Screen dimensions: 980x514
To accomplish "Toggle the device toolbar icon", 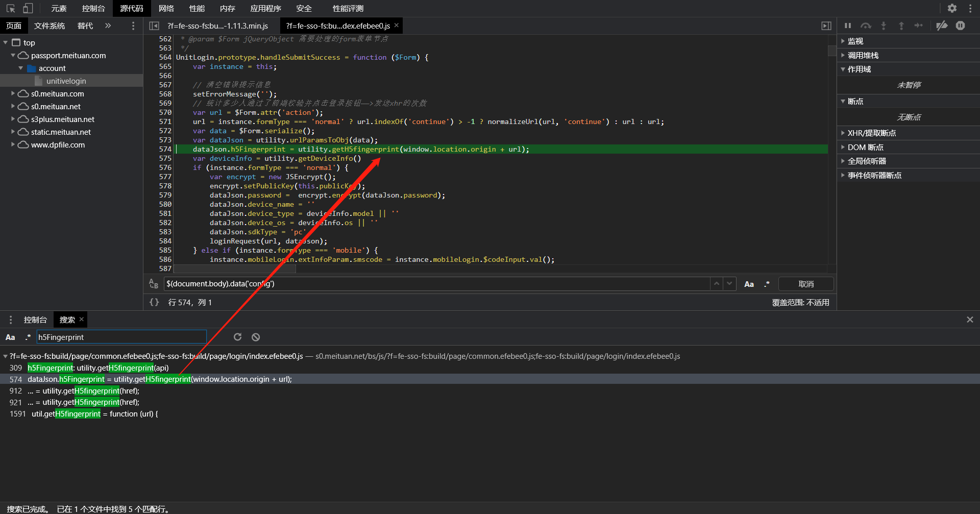I will (28, 8).
